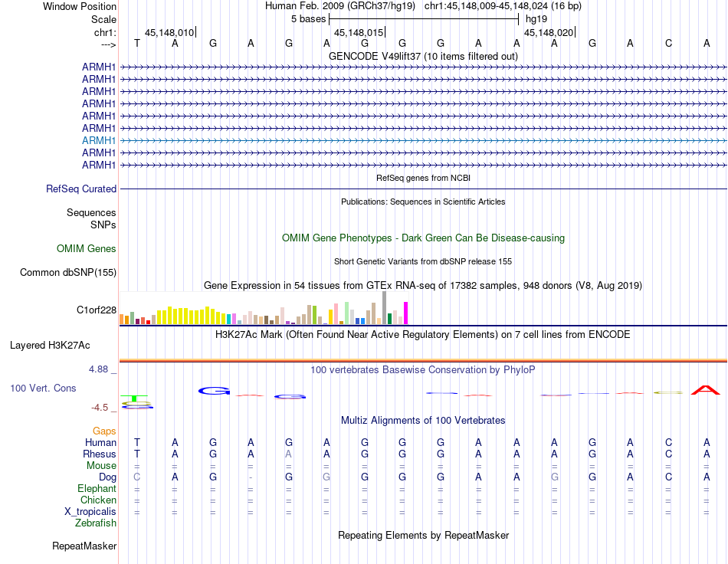Open the GENCODE V49lift37 track title
Screen dimensions: 728x564
click(423, 56)
